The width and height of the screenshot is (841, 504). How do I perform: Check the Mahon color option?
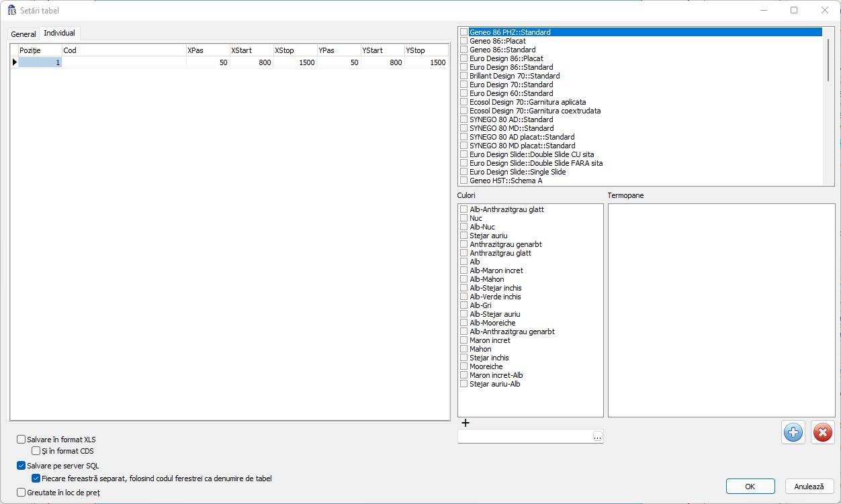[x=463, y=349]
